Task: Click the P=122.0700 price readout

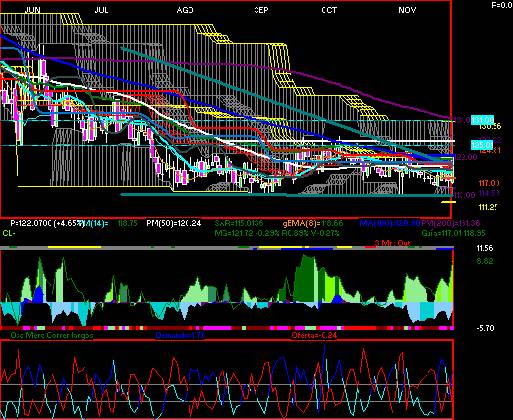Action: pos(31,223)
